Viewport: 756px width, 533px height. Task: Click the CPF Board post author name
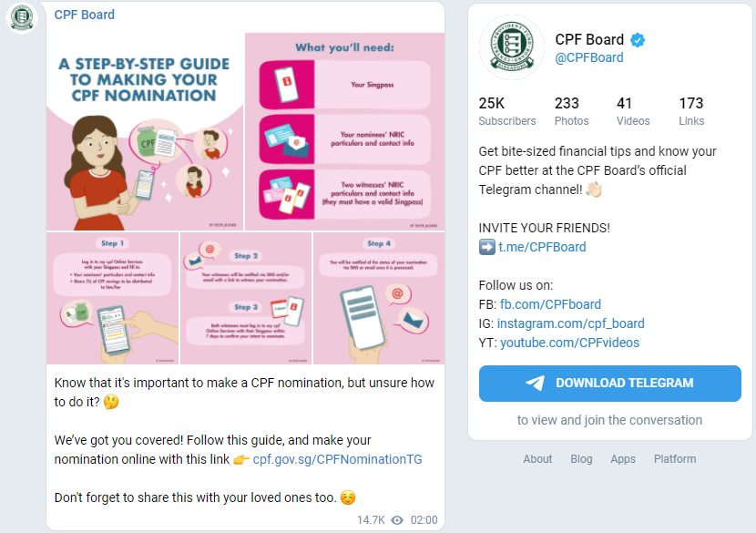pyautogui.click(x=85, y=15)
